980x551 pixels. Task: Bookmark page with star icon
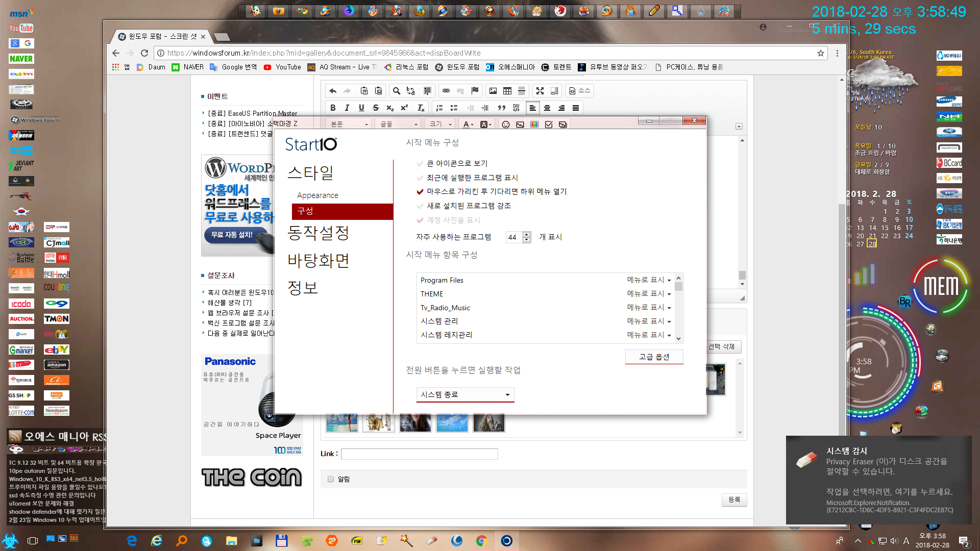pos(821,53)
